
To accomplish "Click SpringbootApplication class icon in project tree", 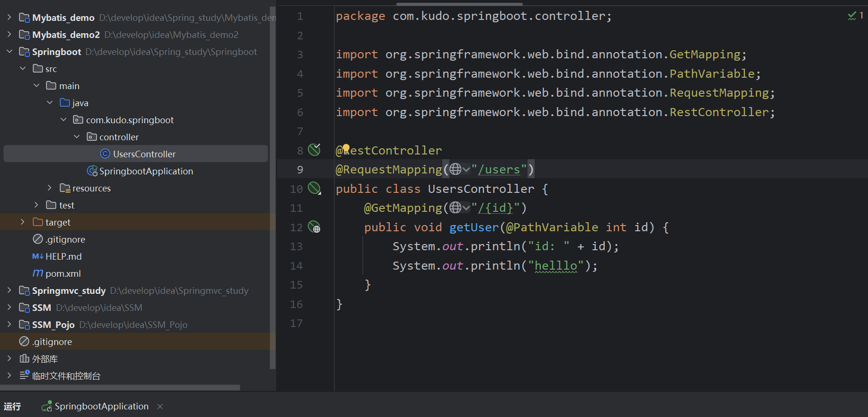I will (x=92, y=171).
